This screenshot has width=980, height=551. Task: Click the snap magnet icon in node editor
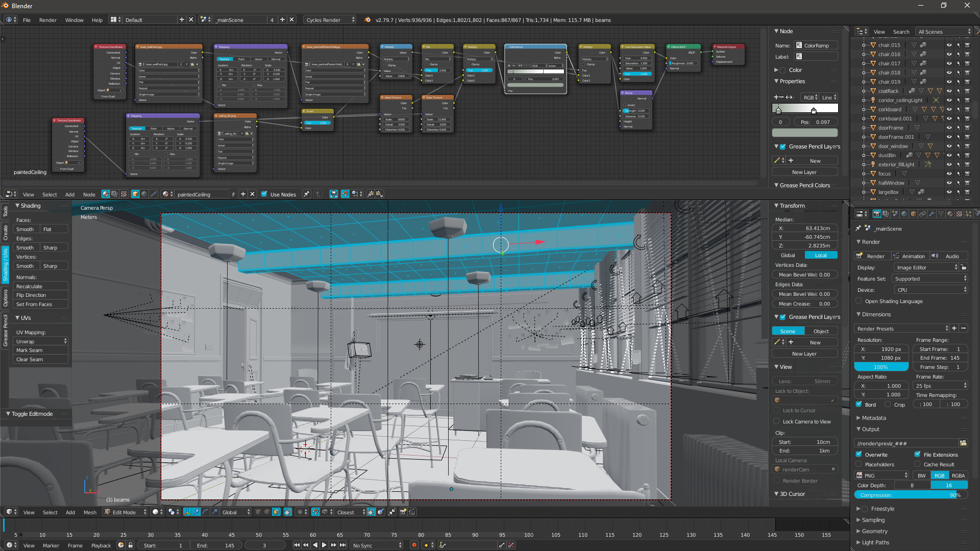coord(345,194)
